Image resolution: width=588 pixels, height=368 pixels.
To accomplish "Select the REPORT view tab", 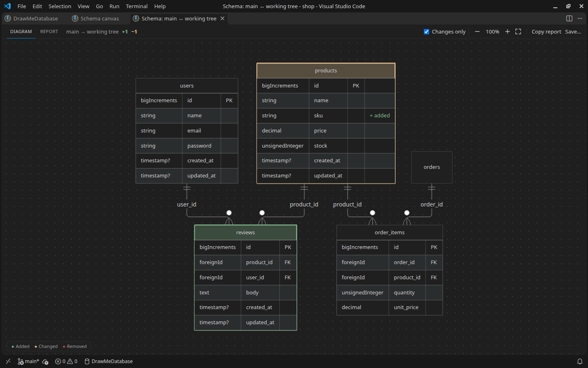I will 49,31.
